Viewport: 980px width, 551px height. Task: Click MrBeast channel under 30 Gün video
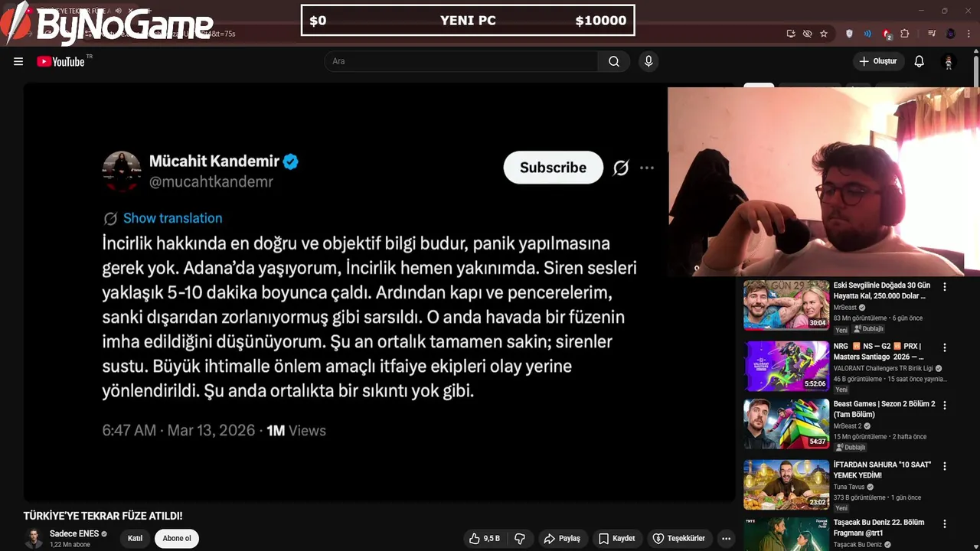coord(845,307)
